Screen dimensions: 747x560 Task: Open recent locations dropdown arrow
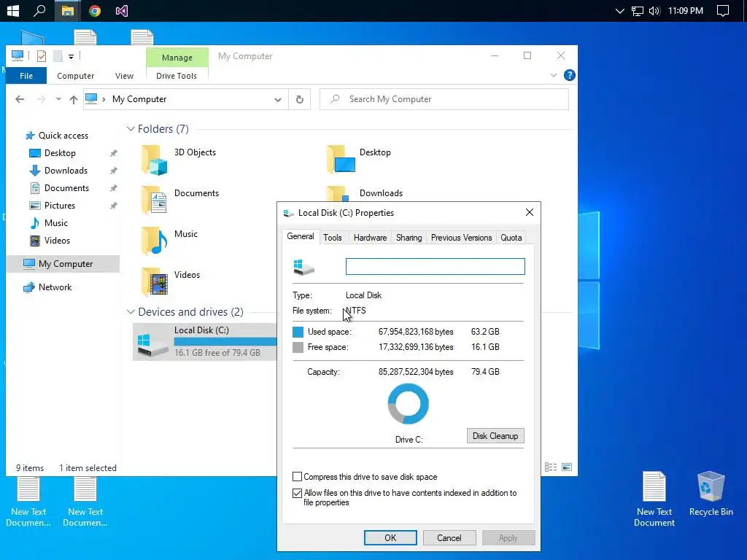(58, 99)
